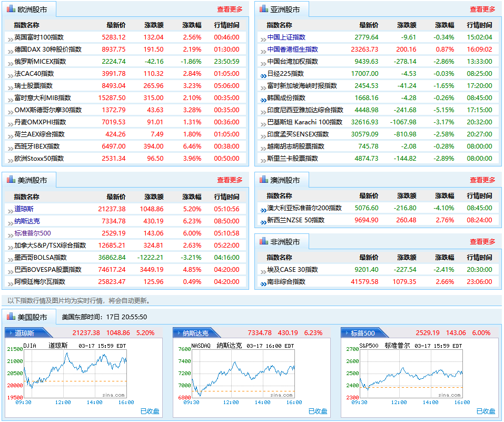Open the 中国香港恒生指数 link

[292, 50]
